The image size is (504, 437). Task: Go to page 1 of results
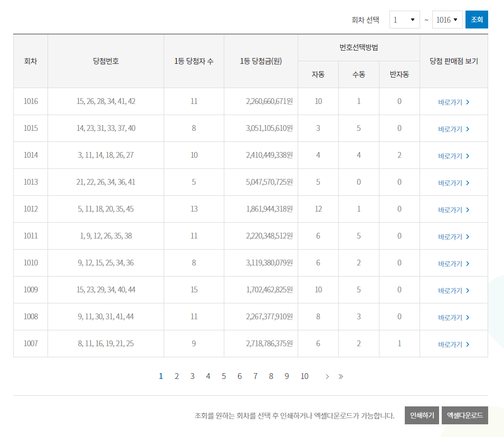point(161,376)
